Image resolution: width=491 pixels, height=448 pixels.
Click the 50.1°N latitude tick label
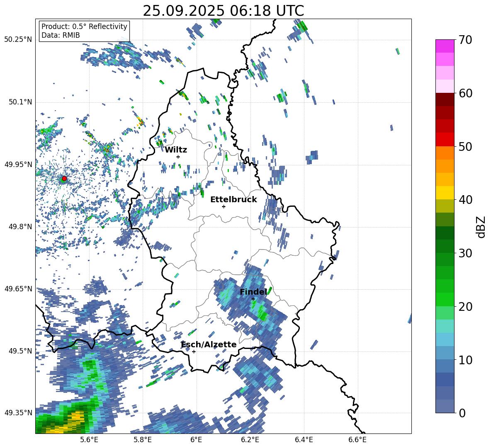point(20,102)
